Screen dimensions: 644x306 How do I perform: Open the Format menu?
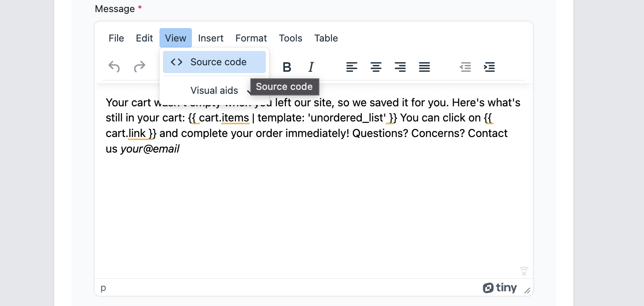[251, 38]
